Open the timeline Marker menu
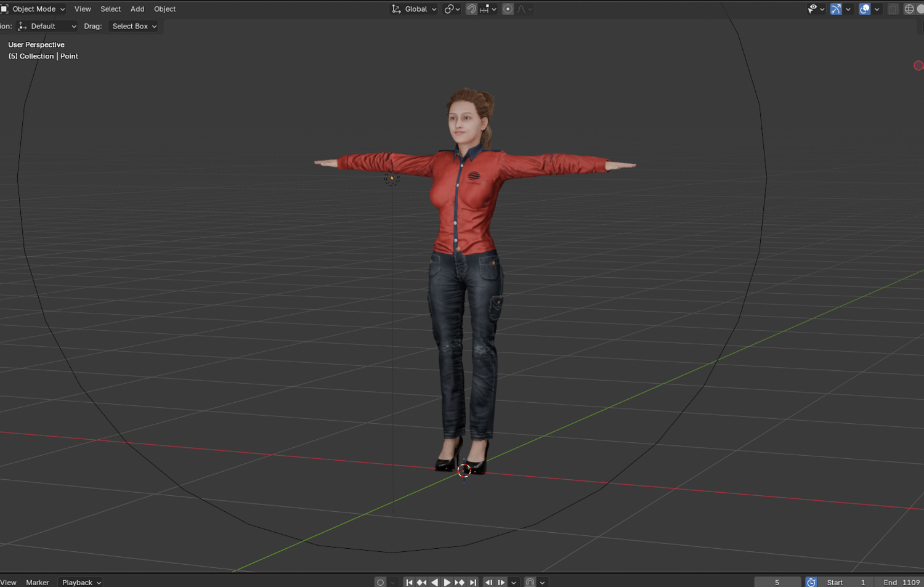The width and height of the screenshot is (924, 587). pyautogui.click(x=38, y=582)
